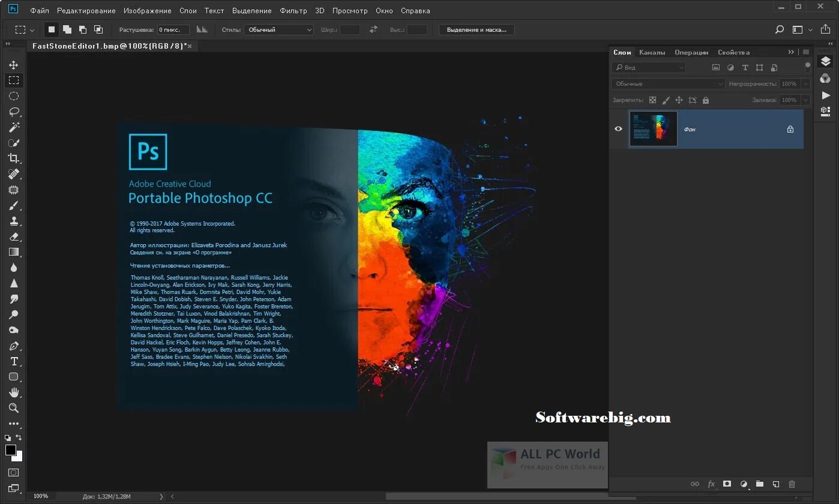Open the foreground color swatch
This screenshot has width=839, height=504.
[11, 450]
